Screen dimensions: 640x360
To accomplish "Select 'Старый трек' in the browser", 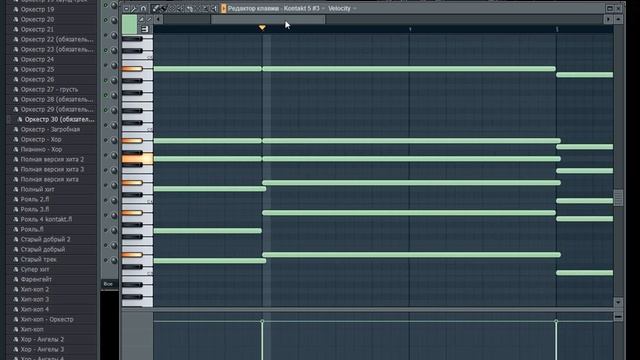I will click(x=38, y=259).
